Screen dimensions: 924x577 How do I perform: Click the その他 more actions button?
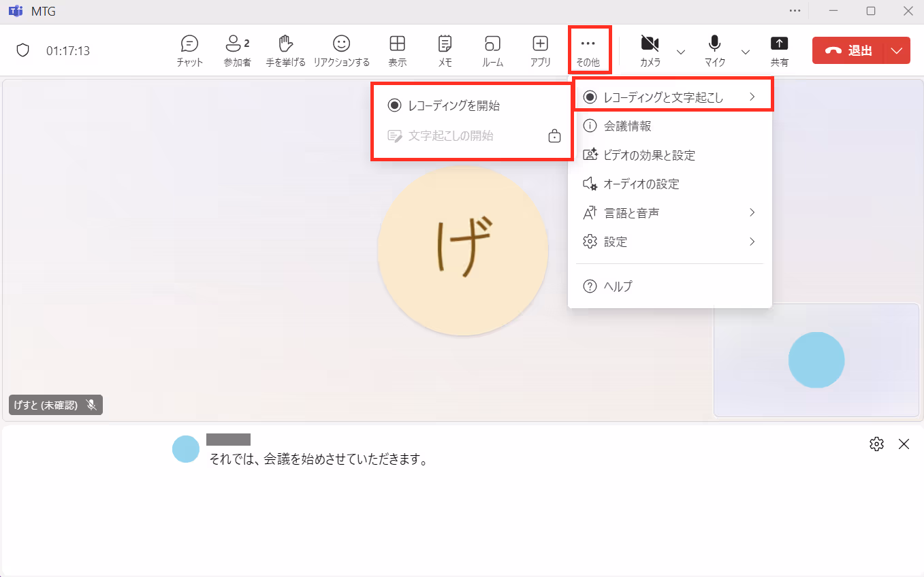point(588,51)
